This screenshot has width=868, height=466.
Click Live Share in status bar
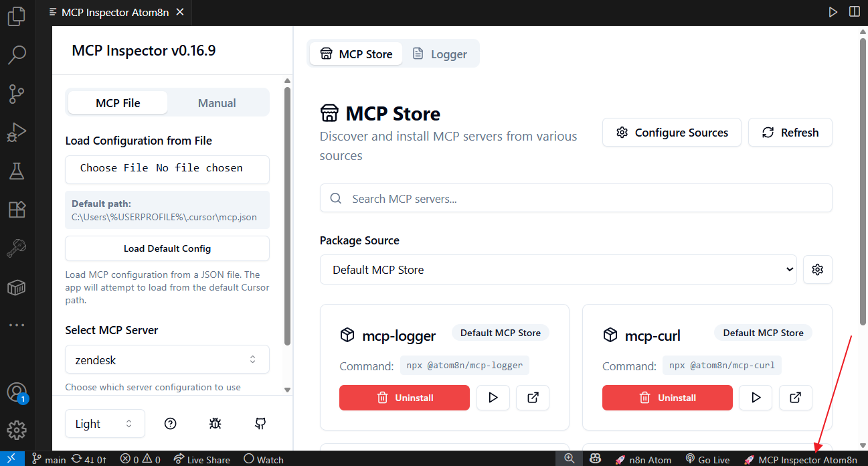pos(201,459)
